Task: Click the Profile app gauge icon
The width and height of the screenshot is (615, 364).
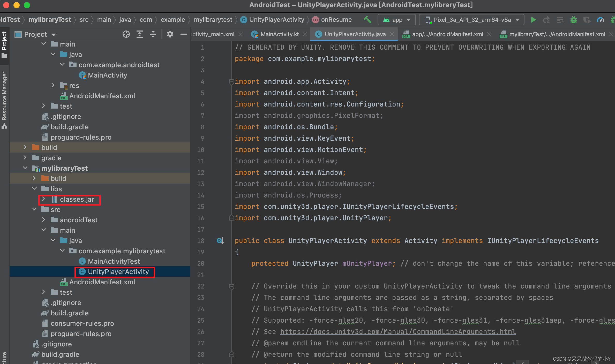Action: (x=601, y=20)
